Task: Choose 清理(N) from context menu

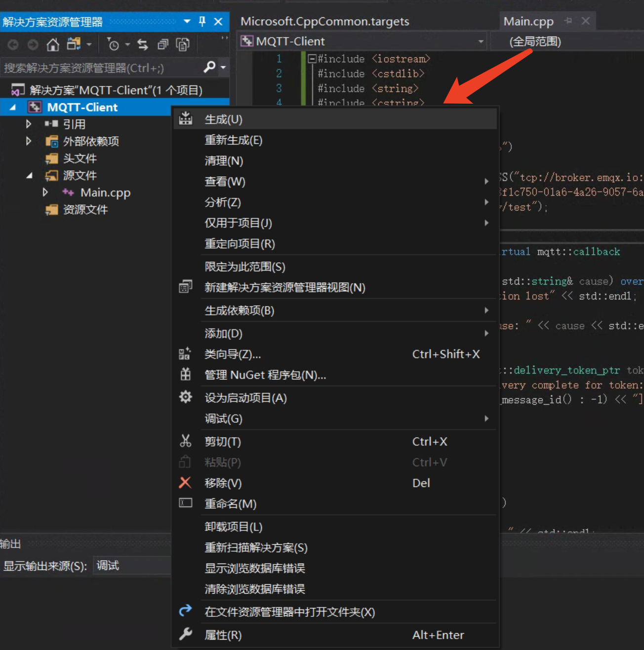Action: click(x=335, y=161)
